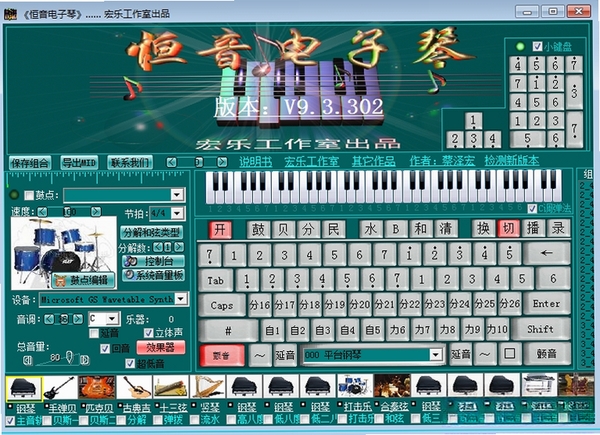The width and height of the screenshot is (600, 435).
Task: Switch to the 和 chord mode key
Action: point(421,229)
